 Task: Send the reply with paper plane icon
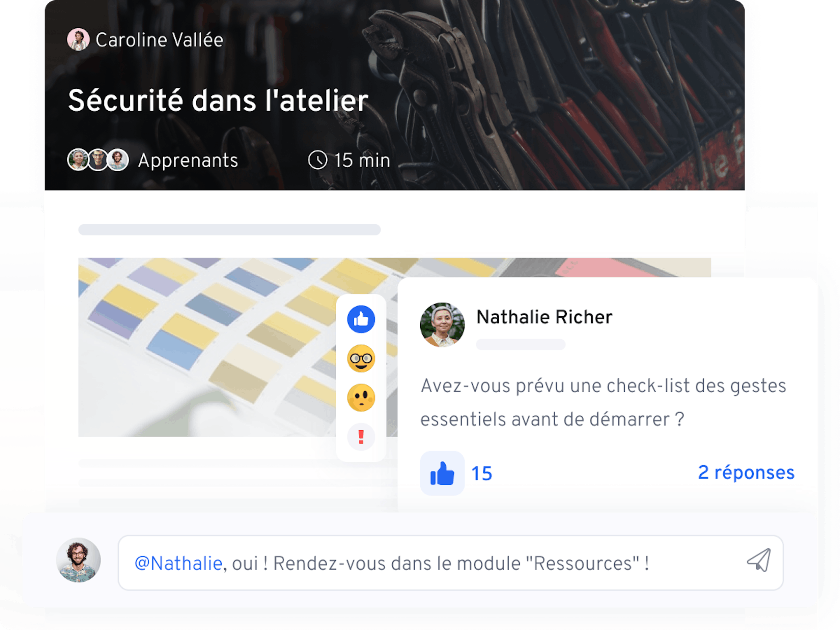pyautogui.click(x=759, y=560)
